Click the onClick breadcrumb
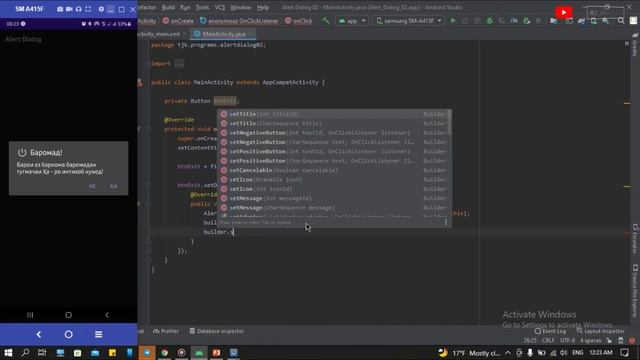The height and width of the screenshot is (360, 640). point(298,21)
